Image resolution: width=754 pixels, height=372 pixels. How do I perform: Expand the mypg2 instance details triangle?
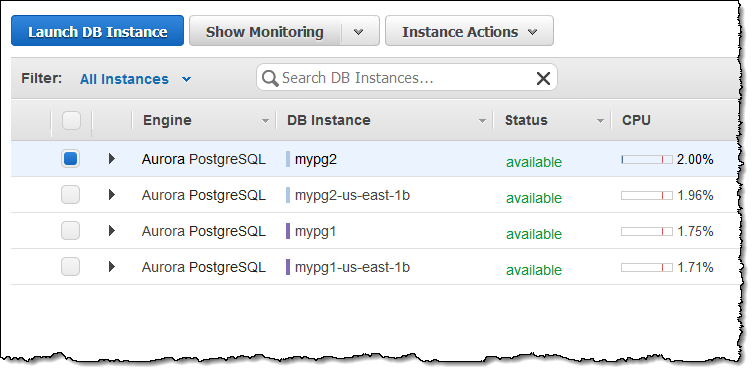pos(112,158)
